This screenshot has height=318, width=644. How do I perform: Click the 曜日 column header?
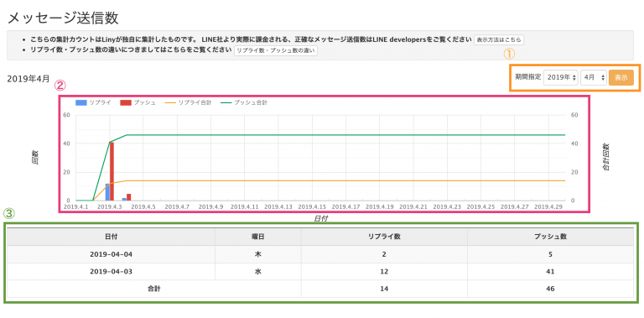257,237
